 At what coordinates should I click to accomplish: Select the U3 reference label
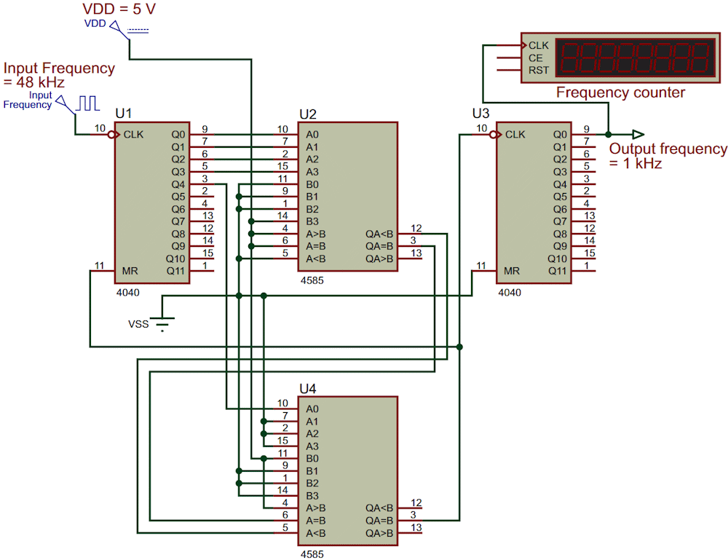click(x=480, y=114)
